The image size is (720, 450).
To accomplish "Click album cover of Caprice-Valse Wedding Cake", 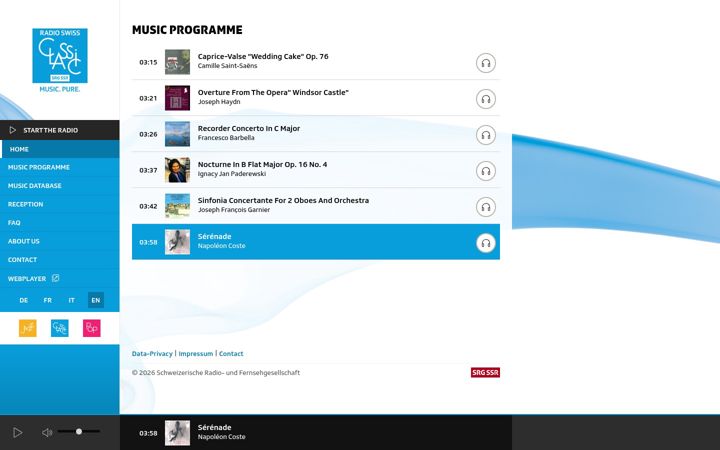I will [177, 62].
